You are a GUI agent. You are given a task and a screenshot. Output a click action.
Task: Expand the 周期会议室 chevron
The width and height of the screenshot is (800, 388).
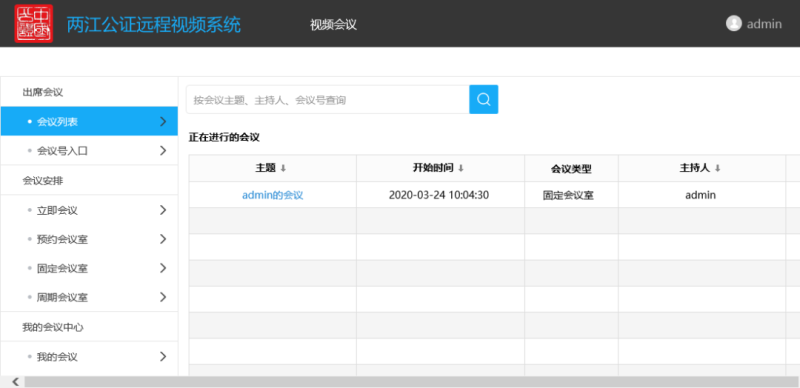pyautogui.click(x=163, y=297)
